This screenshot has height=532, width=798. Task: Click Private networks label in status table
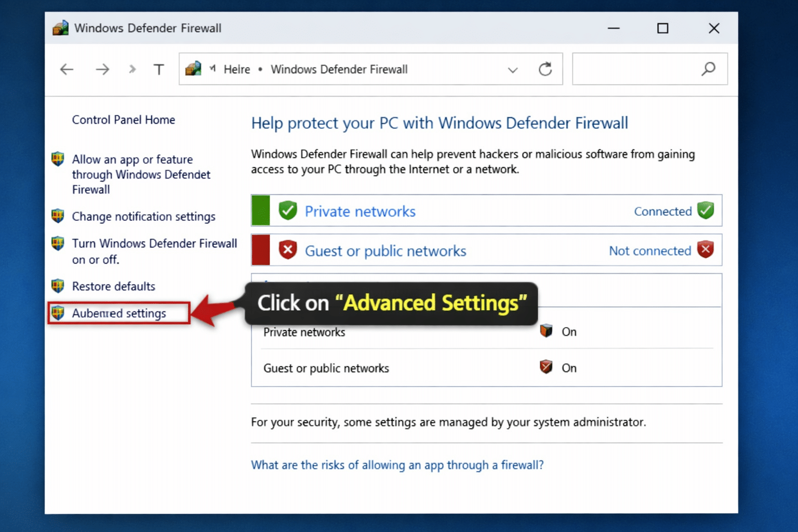click(x=304, y=332)
